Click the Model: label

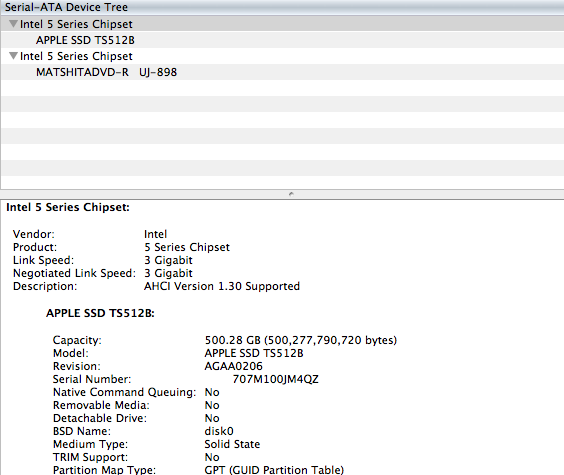point(70,353)
